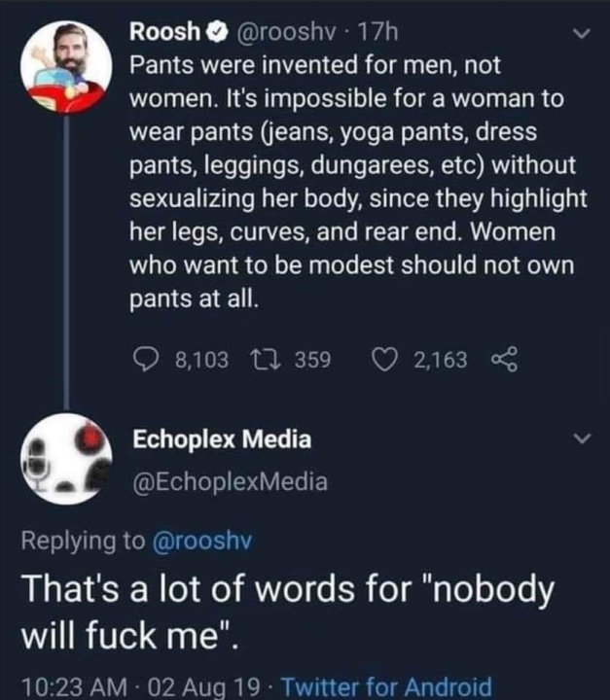Like the tweet with heart icon
The width and height of the screenshot is (610, 700).
(388, 361)
